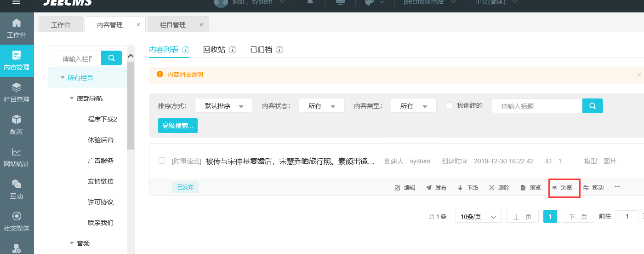Screen dimensions: 644x254
Task: Open the 内容状态 dropdown
Action: pos(322,106)
